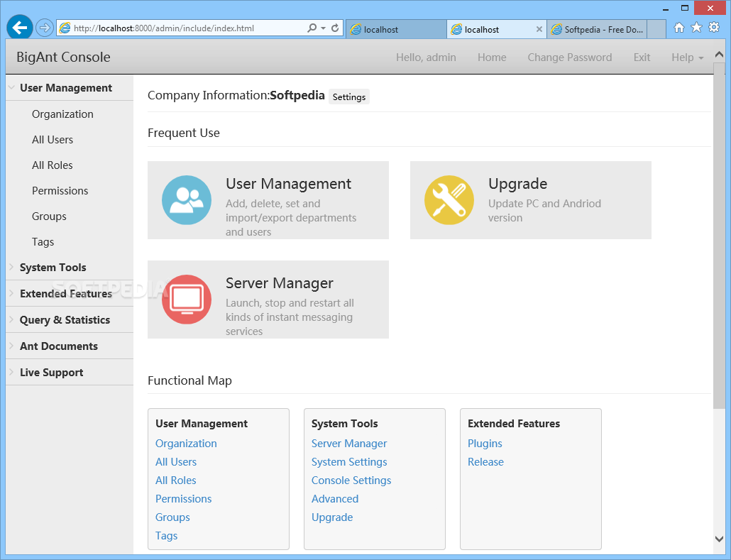Click the browser back arrow button
The image size is (731, 560).
pyautogui.click(x=20, y=28)
